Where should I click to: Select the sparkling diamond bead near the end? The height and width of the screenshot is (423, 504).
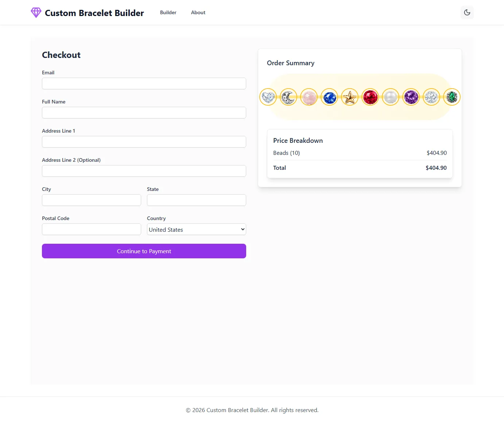[431, 97]
